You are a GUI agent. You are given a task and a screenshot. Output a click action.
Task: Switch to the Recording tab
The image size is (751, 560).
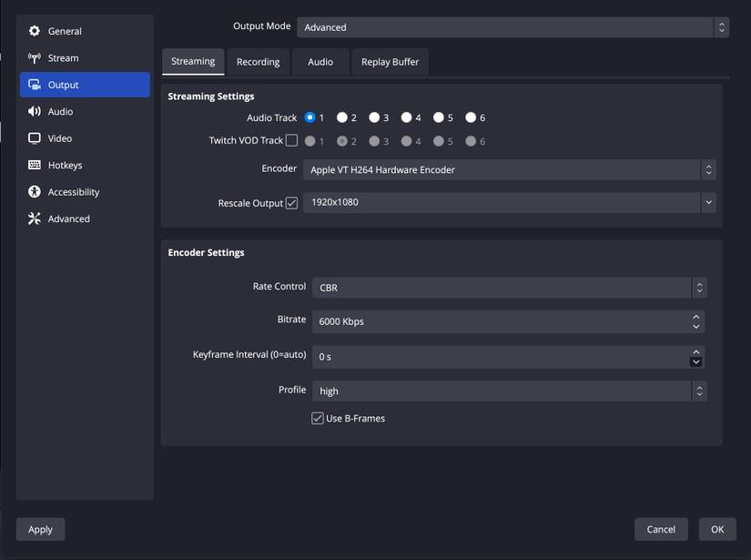click(258, 62)
